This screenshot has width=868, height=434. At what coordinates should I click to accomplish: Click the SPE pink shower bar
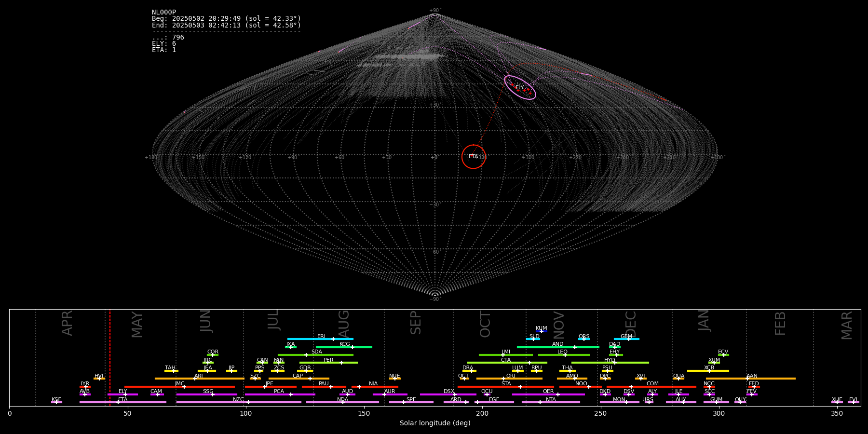[x=411, y=402]
